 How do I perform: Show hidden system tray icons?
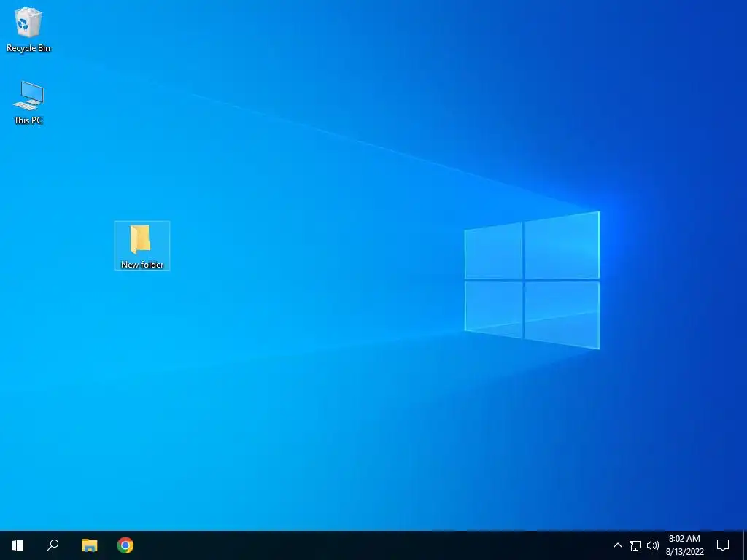(617, 545)
